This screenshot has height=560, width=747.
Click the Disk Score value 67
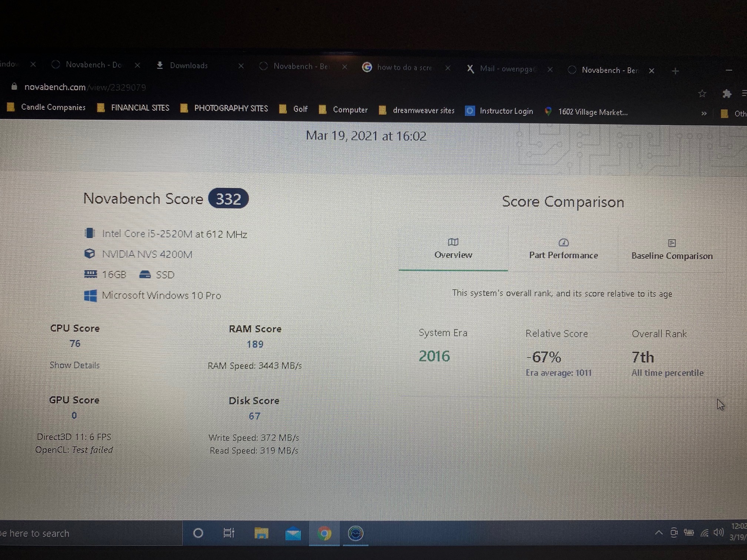pos(254,416)
